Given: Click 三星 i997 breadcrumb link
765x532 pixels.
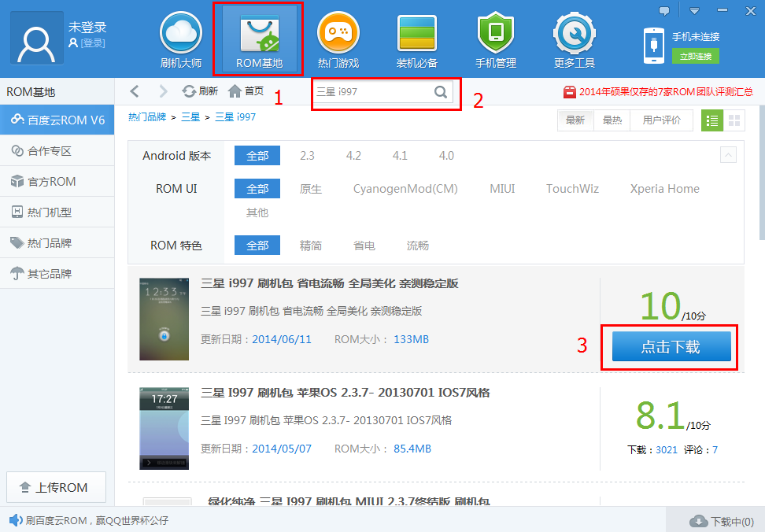Looking at the screenshot, I should point(235,117).
